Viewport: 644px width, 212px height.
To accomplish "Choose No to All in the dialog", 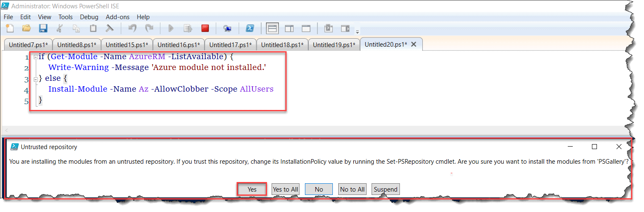I will click(x=352, y=189).
